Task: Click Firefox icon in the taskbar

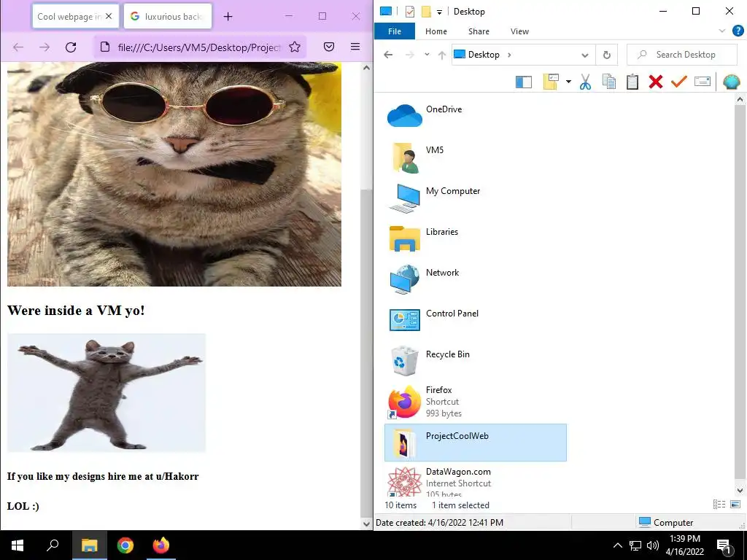Action: (161, 545)
